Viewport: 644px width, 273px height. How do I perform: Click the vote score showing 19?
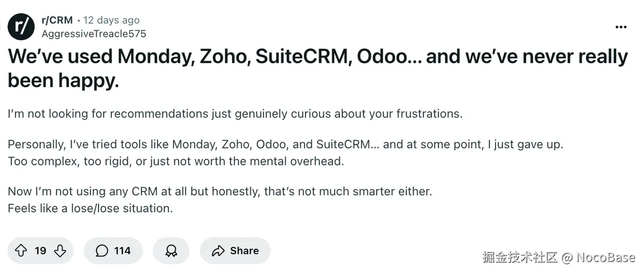coord(40,250)
